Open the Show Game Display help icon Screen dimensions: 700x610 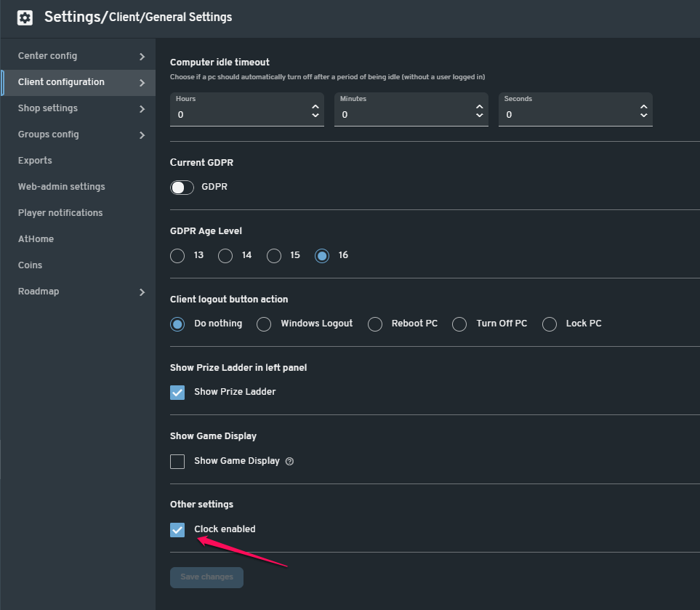click(x=289, y=461)
